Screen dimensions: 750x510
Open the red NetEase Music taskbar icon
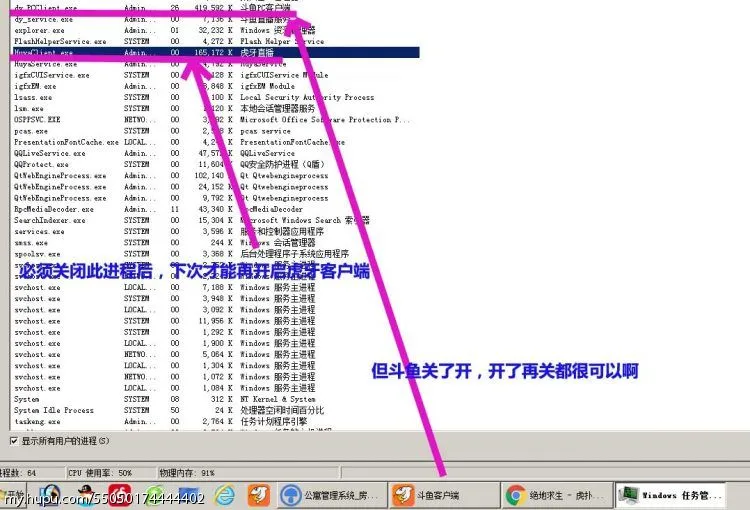tap(120, 496)
